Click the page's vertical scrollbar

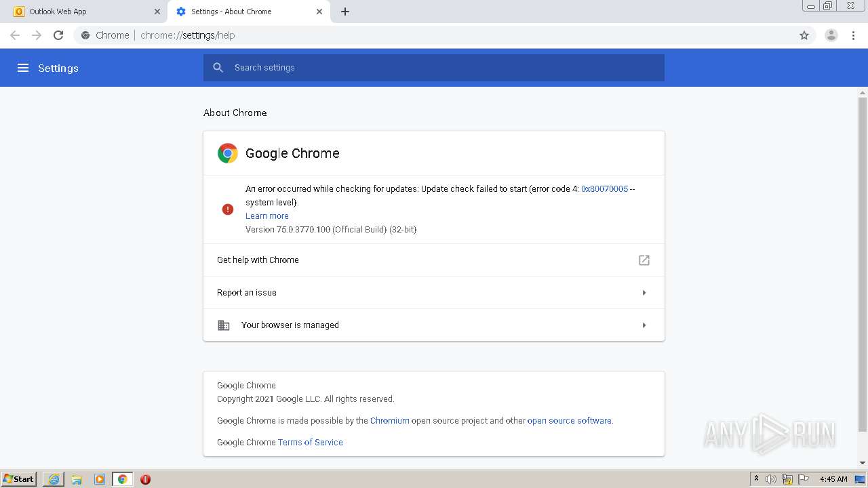click(x=863, y=264)
